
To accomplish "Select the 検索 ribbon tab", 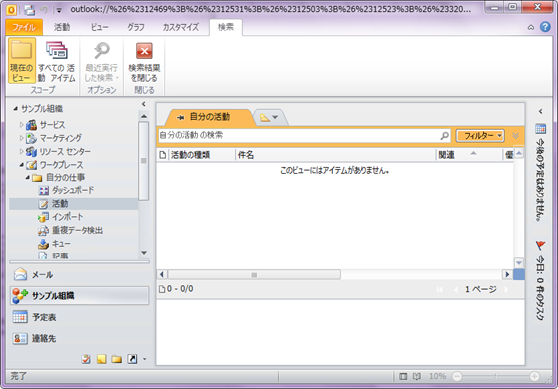I will click(226, 27).
